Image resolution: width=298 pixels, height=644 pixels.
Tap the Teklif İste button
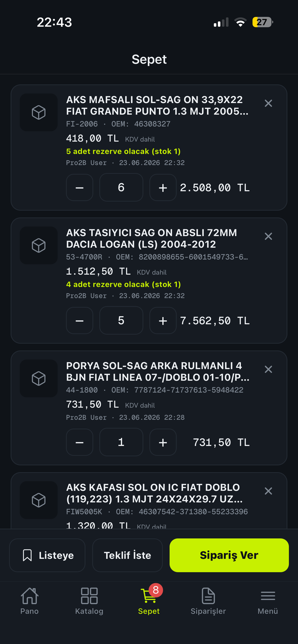127,555
